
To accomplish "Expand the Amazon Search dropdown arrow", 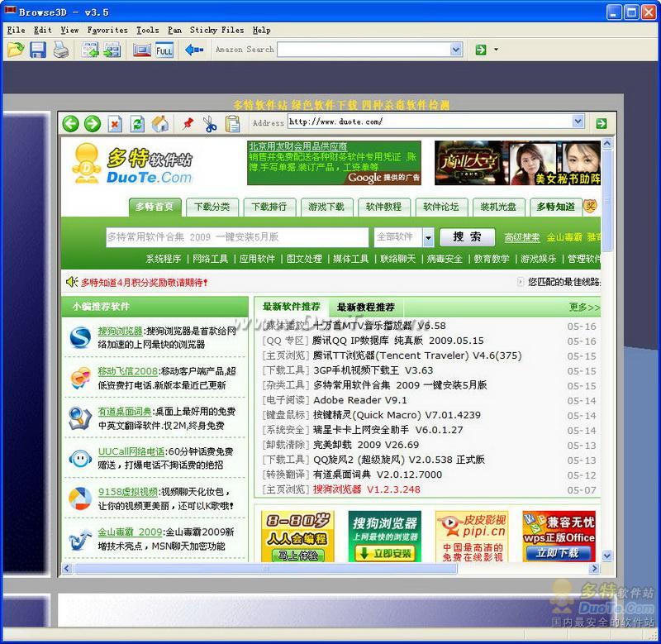I will [456, 50].
